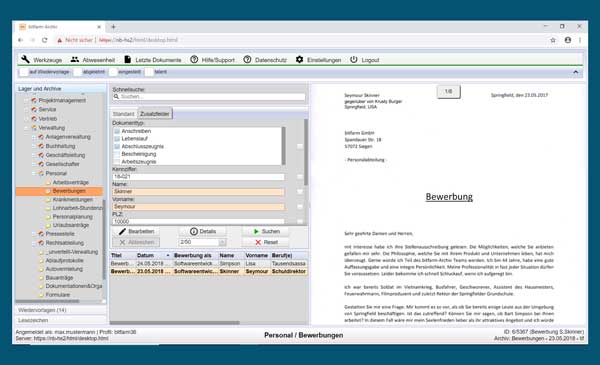Click the Buchhaltung archive icon

tap(41, 146)
